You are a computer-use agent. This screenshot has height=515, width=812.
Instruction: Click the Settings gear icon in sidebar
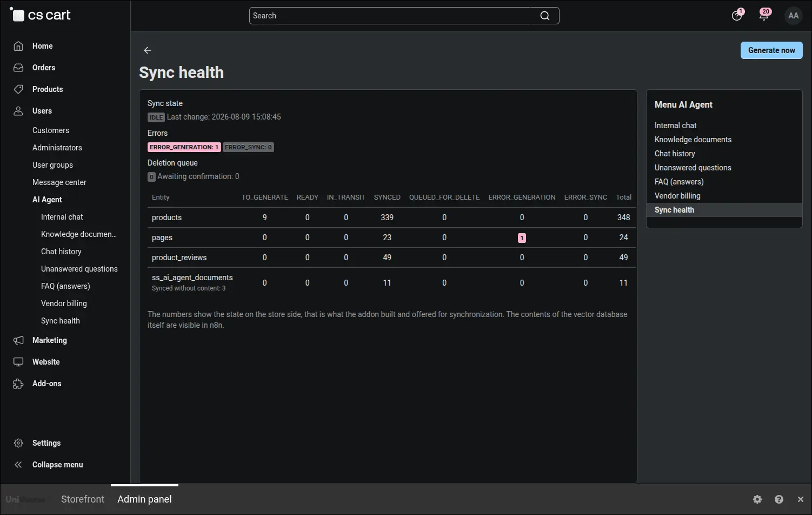click(18, 443)
